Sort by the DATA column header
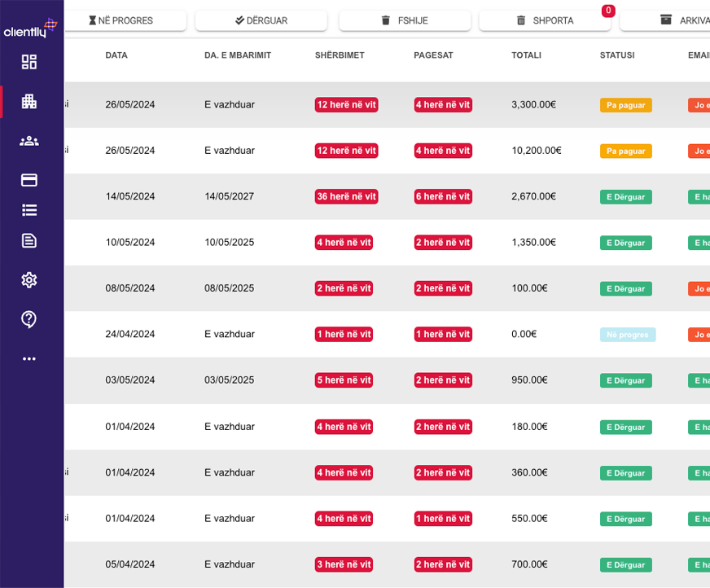710x588 pixels. tap(116, 55)
